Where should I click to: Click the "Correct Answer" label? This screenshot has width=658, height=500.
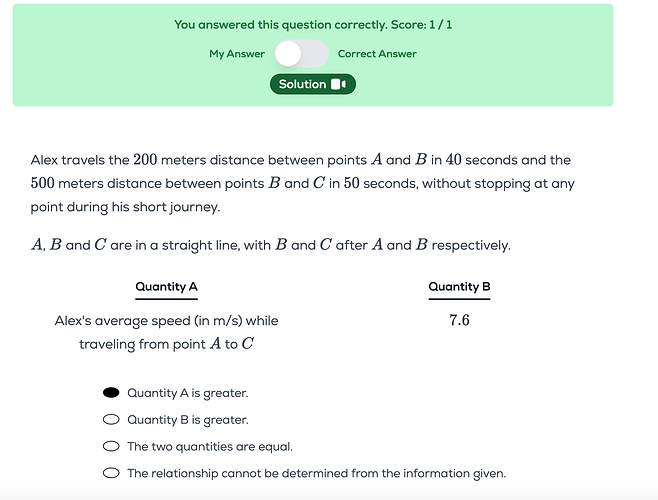tap(377, 54)
